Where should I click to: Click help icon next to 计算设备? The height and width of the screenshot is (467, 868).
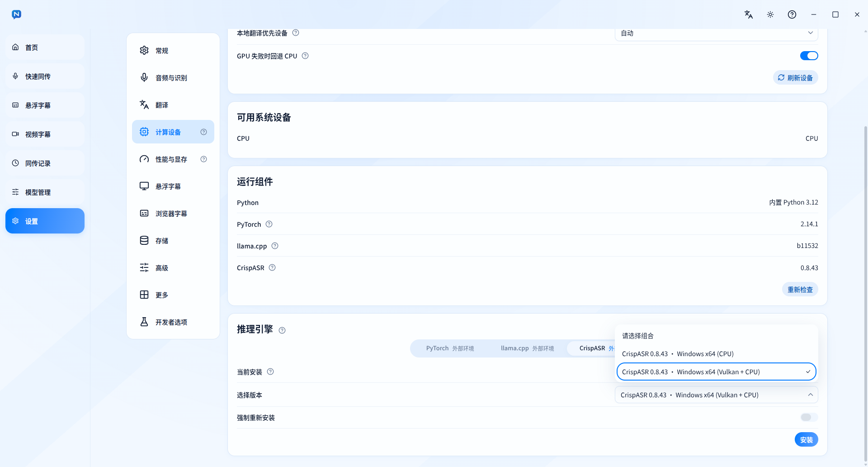203,132
